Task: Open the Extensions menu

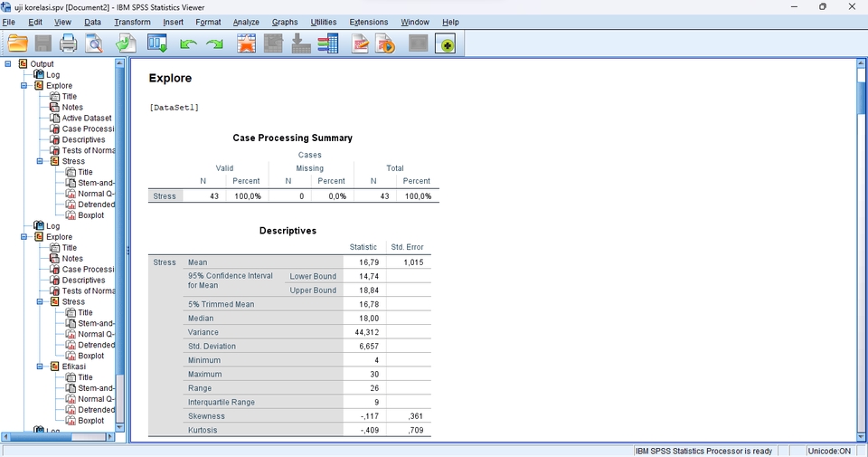Action: [369, 22]
